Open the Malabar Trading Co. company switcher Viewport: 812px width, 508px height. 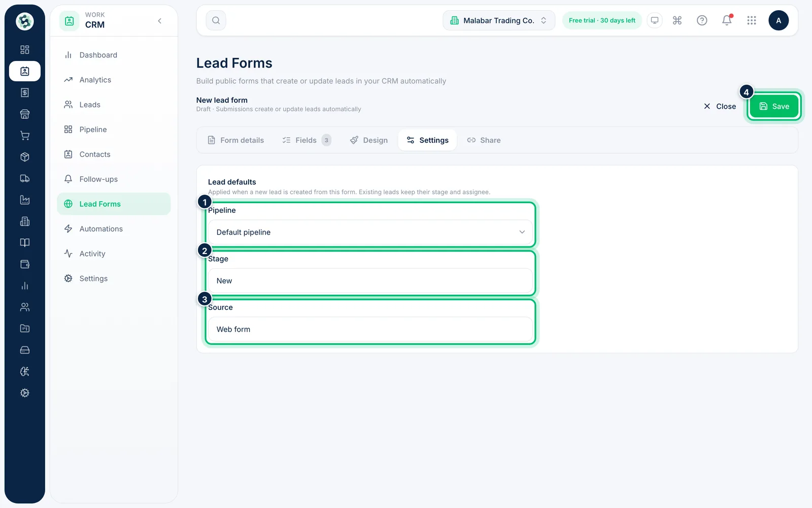point(499,20)
